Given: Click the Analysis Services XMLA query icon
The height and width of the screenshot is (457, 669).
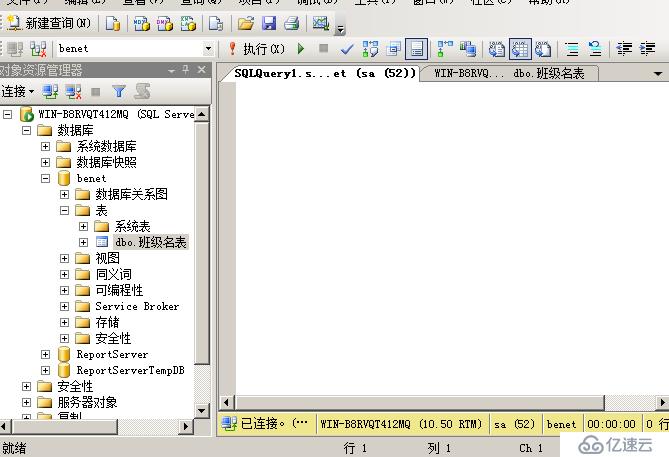Looking at the screenshot, I should pyautogui.click(x=188, y=23).
